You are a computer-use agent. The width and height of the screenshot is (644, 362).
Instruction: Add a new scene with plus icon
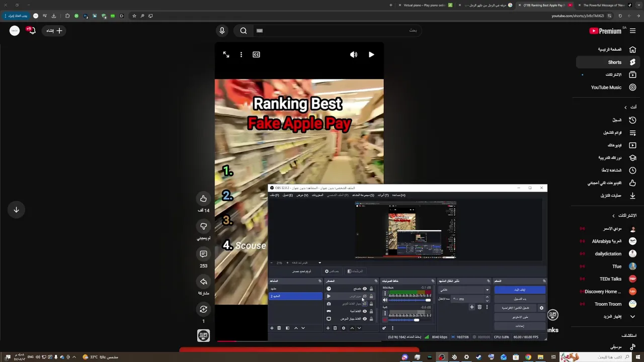272,328
